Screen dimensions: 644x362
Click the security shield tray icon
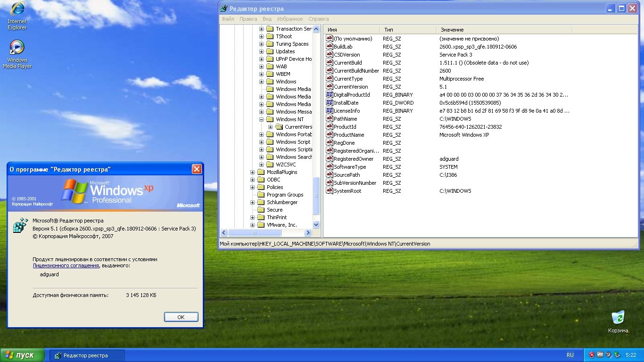pyautogui.click(x=592, y=355)
